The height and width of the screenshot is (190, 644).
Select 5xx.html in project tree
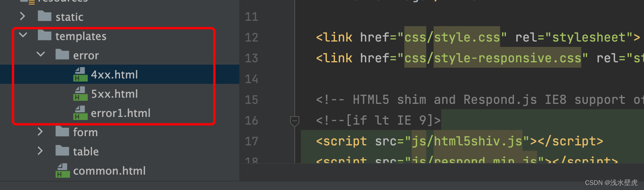click(114, 94)
